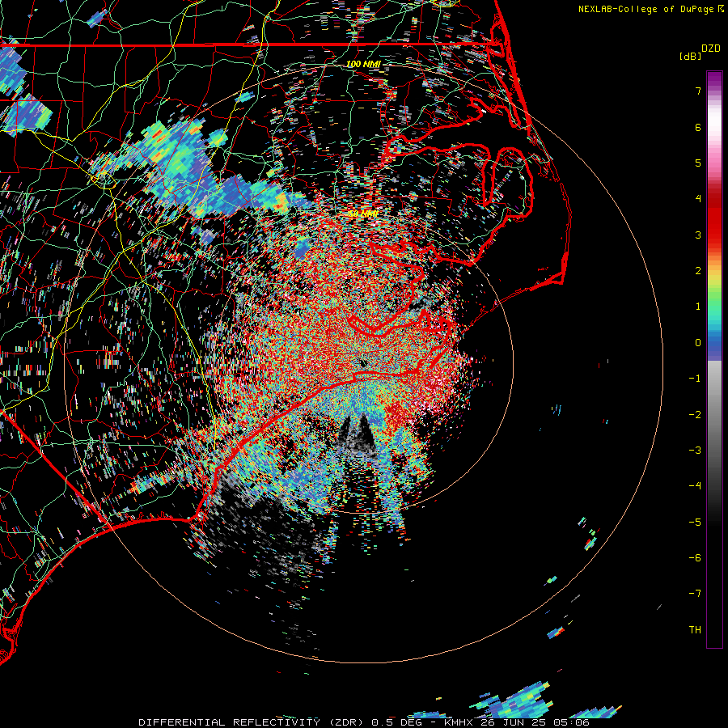
Task: Click the 6 value on the color scale
Action: point(698,127)
